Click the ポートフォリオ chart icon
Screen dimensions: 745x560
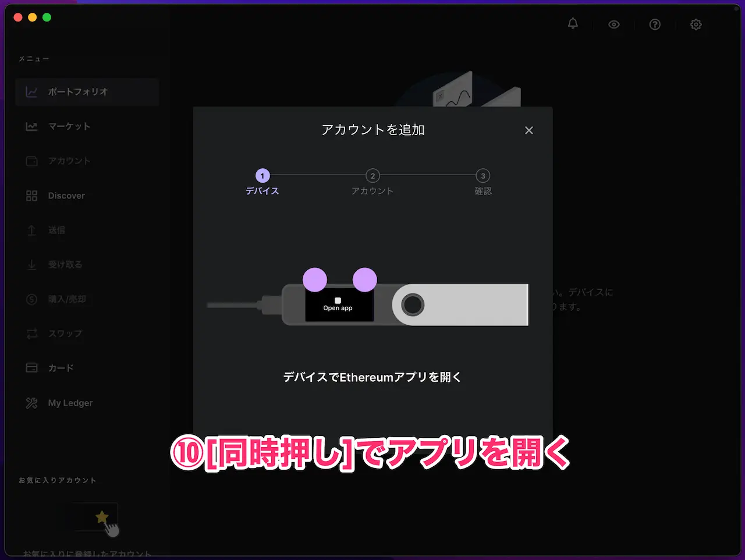(31, 92)
